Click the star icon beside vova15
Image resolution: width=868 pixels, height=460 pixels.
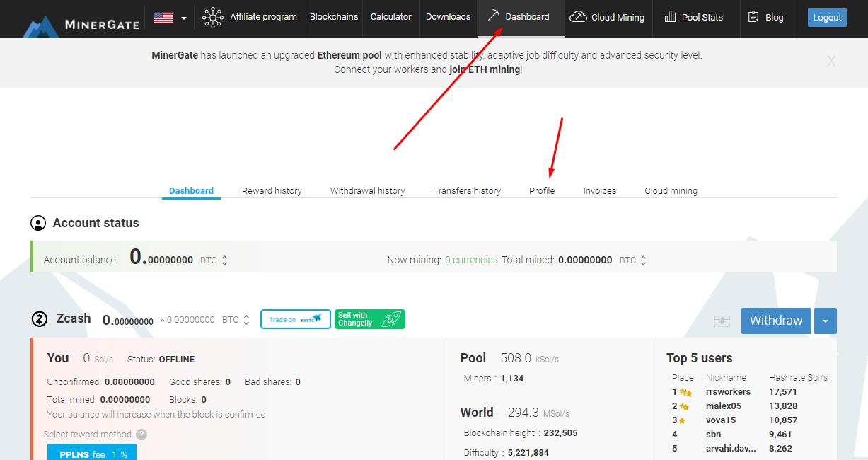pos(682,420)
